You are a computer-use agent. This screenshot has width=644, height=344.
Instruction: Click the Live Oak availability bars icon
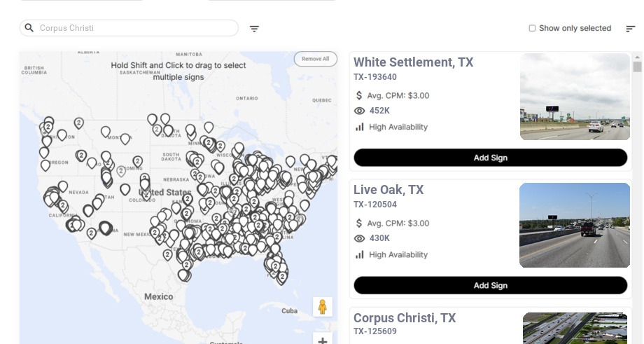(x=360, y=254)
